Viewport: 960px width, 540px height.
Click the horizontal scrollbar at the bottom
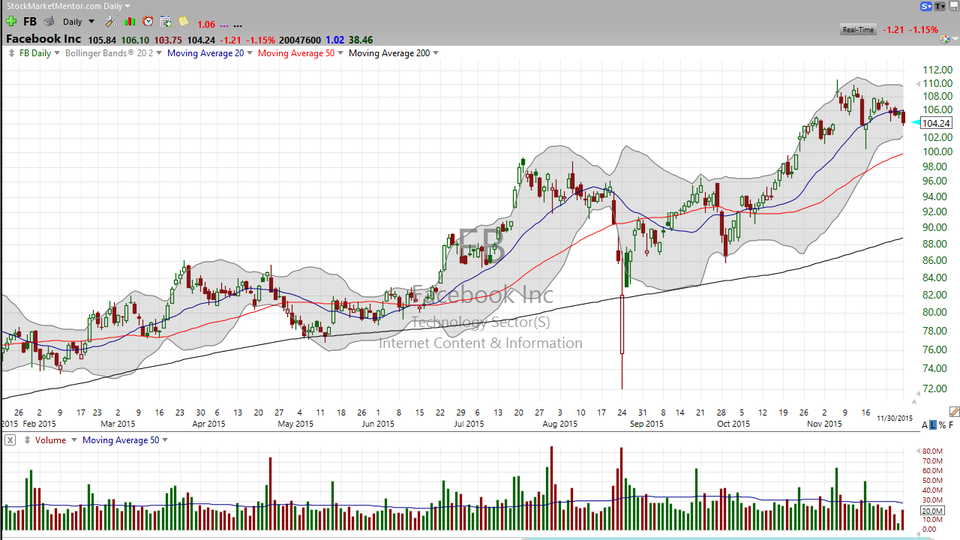(x=729, y=538)
